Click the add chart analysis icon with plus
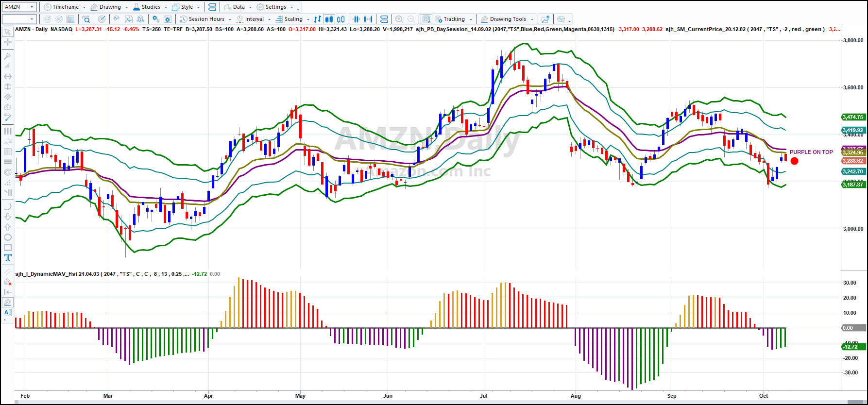Screen dimensions: 868x405 (545, 19)
